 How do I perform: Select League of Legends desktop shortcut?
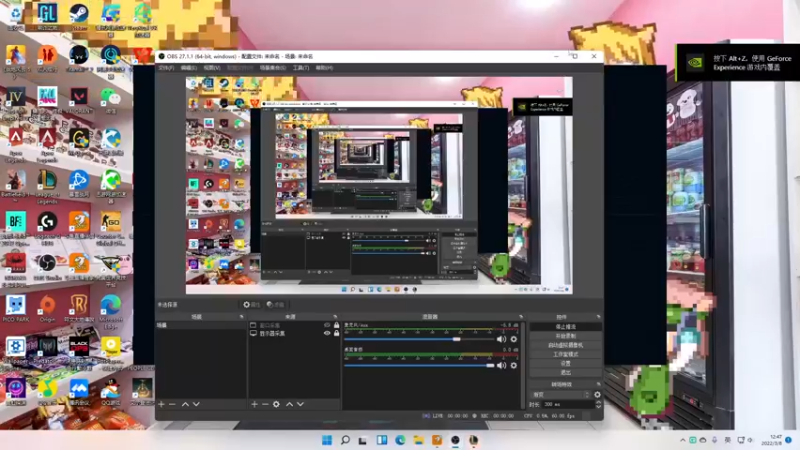coord(47,187)
